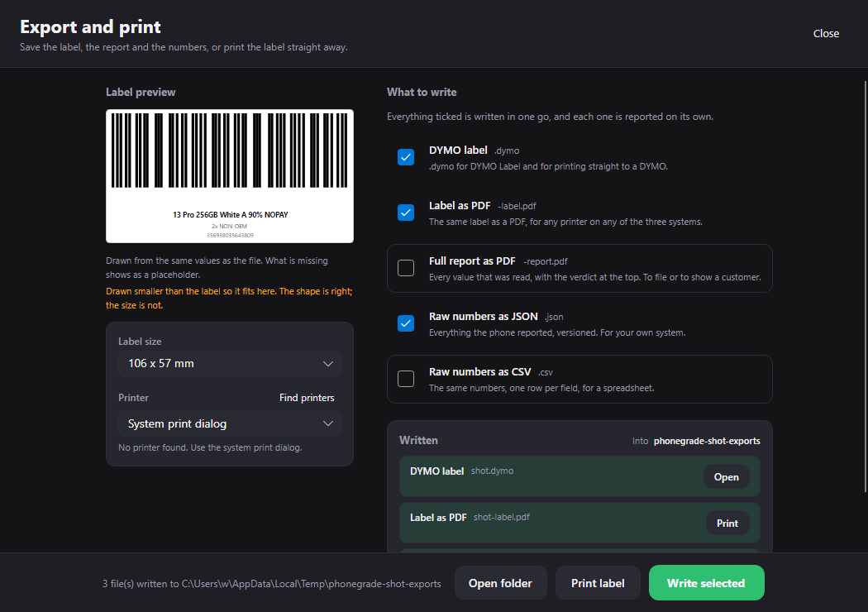Viewport: 868px width, 612px height.
Task: Click the Find printers link
Action: [x=307, y=398]
